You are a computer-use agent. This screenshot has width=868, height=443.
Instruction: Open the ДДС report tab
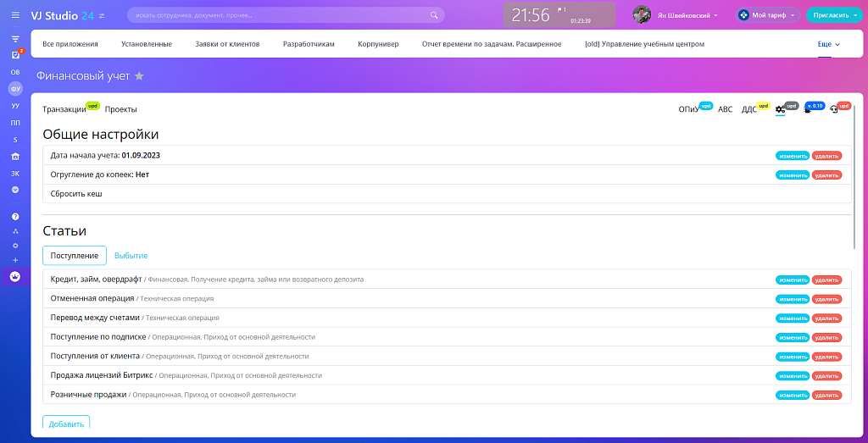coord(748,109)
